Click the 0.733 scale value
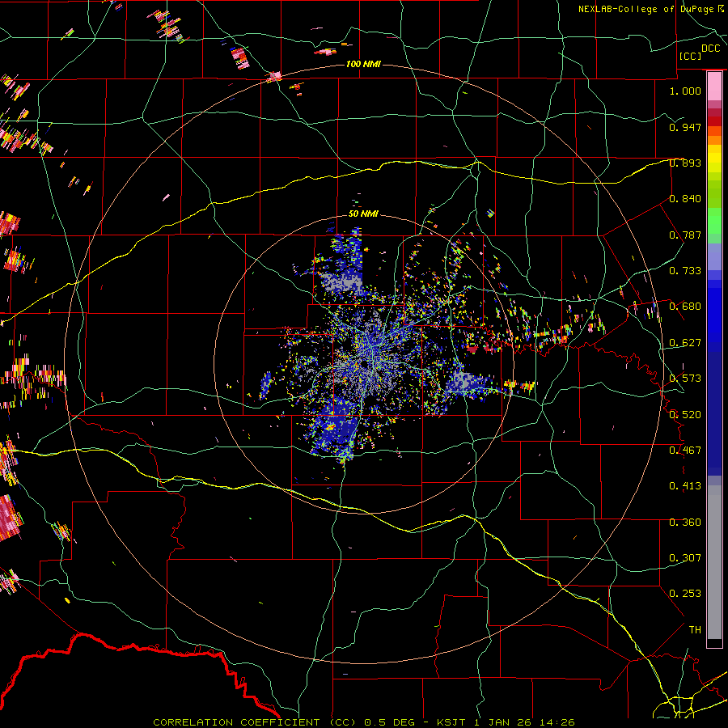 point(685,271)
